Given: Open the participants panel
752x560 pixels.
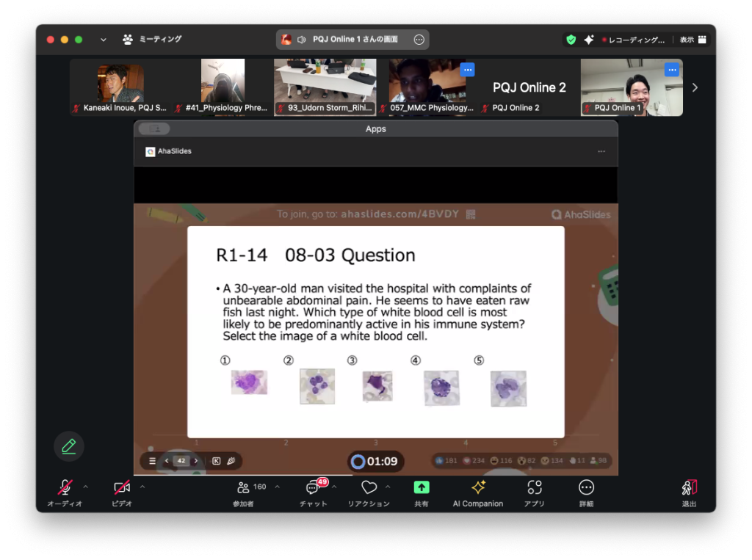Looking at the screenshot, I should click(x=244, y=487).
